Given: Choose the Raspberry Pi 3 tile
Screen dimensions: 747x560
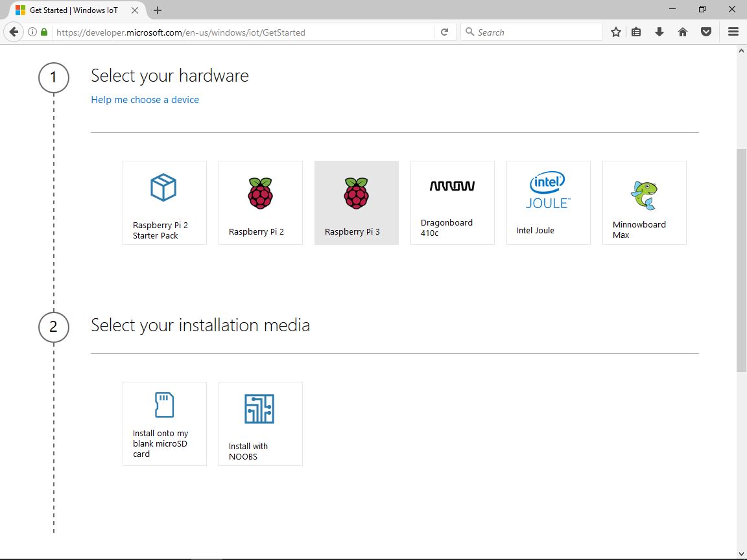Looking at the screenshot, I should pyautogui.click(x=357, y=203).
